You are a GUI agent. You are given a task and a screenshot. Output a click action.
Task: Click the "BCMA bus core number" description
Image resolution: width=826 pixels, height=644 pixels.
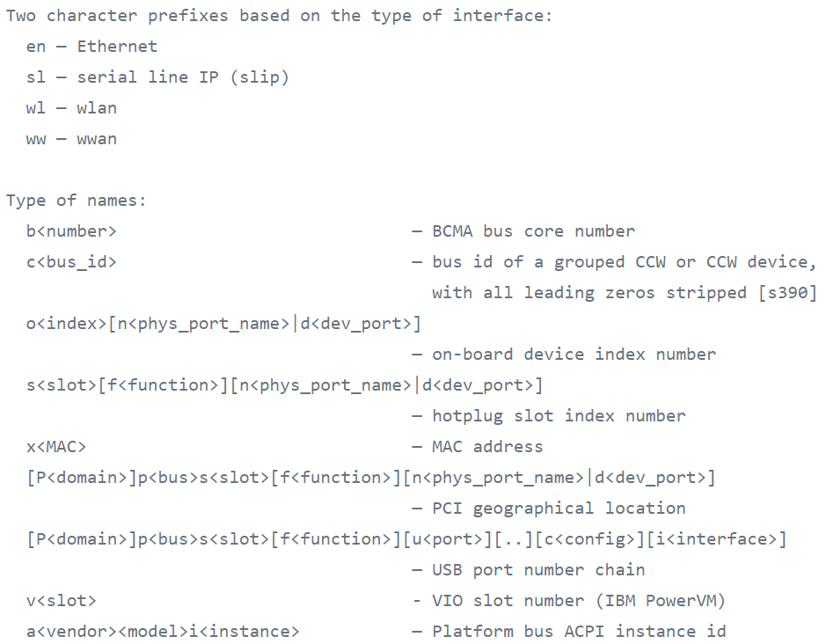pos(533,231)
